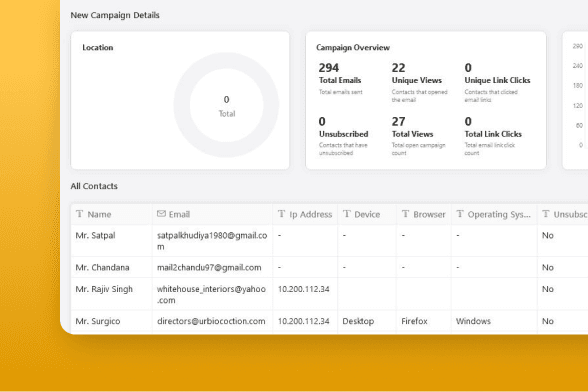Viewport: 588px width, 392px height.
Task: Click the text-type icon beside Unsubscribed header
Action: [546, 214]
